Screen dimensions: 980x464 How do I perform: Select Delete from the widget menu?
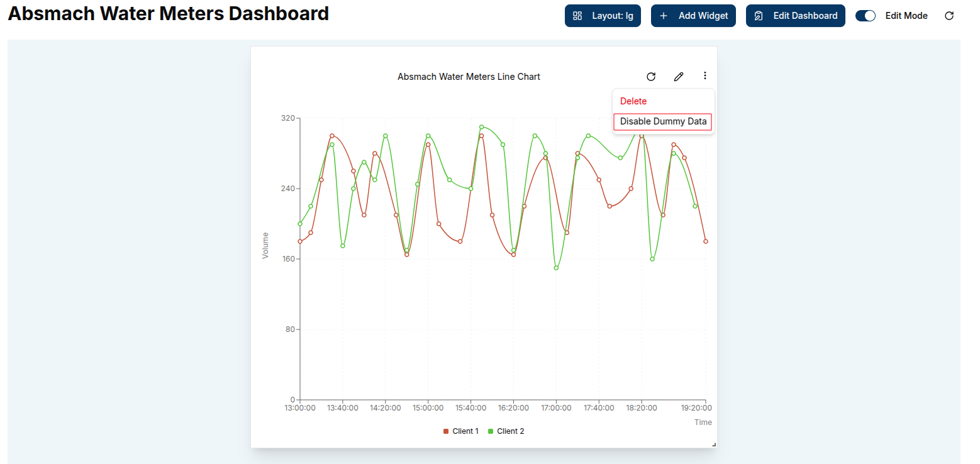(633, 101)
